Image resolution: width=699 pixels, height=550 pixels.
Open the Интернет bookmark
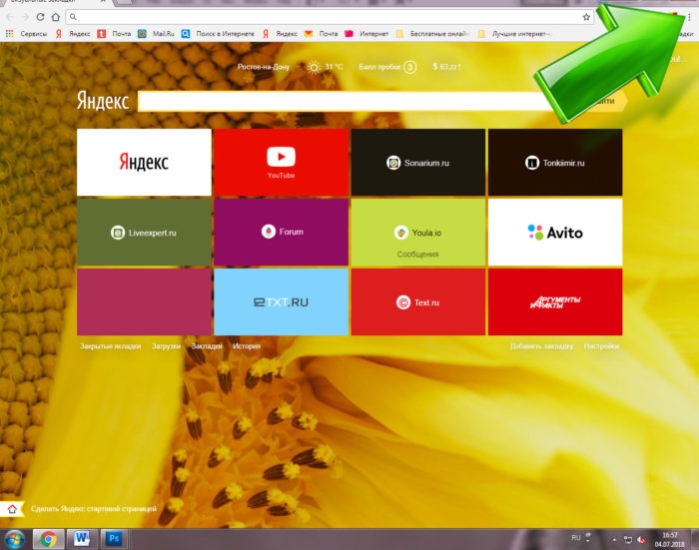coord(366,33)
